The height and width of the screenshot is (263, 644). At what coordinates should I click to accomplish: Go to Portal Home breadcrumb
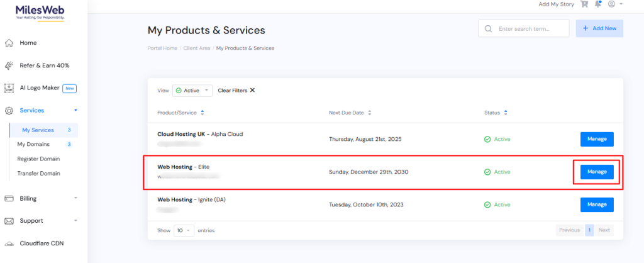[x=162, y=48]
